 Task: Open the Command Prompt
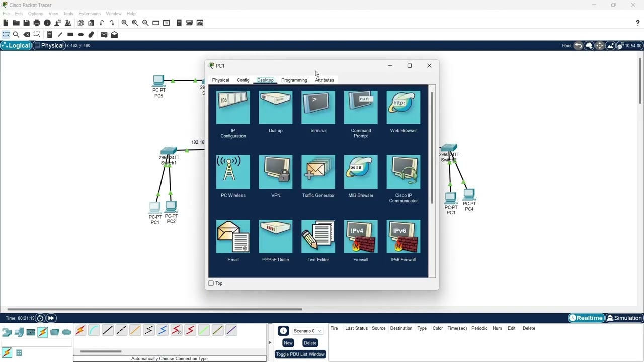click(361, 108)
